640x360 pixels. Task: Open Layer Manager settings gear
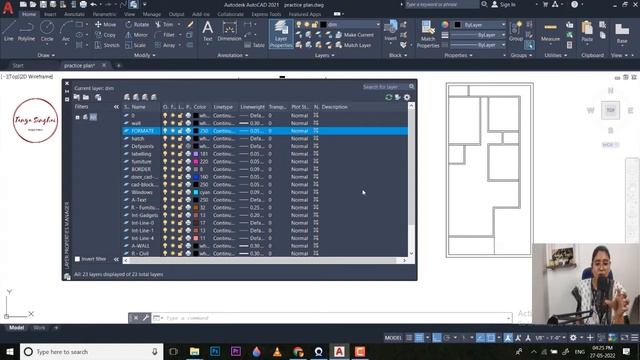click(x=407, y=97)
